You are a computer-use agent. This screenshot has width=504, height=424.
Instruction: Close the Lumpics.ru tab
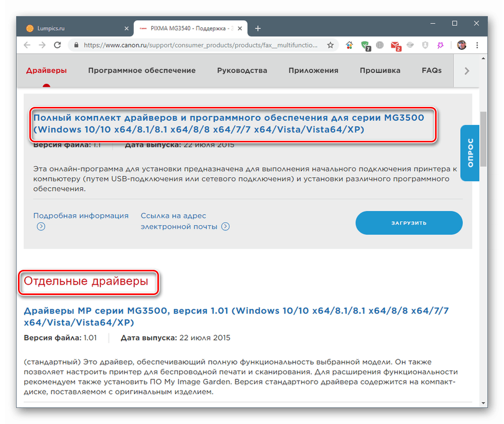tap(127, 28)
